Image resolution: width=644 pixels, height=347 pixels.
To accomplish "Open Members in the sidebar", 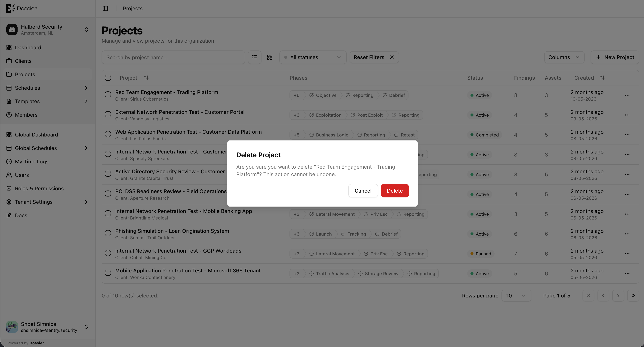I will (x=48, y=115).
